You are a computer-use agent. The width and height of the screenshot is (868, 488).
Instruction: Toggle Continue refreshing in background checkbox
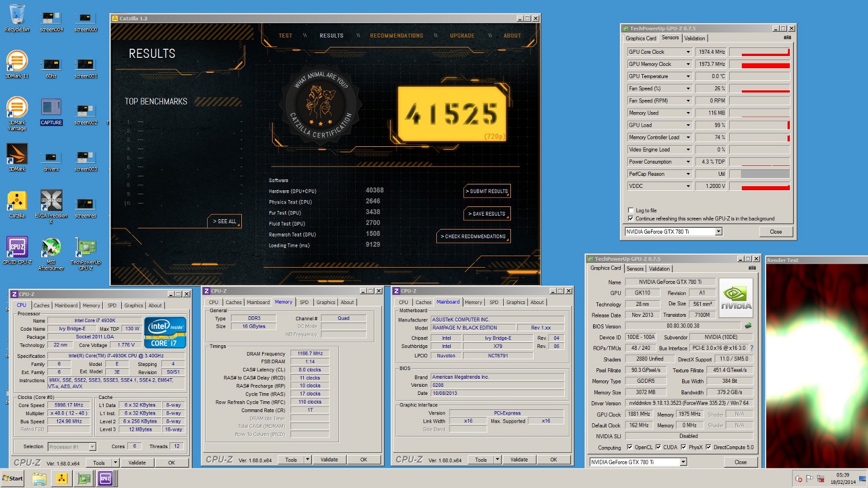(631, 219)
